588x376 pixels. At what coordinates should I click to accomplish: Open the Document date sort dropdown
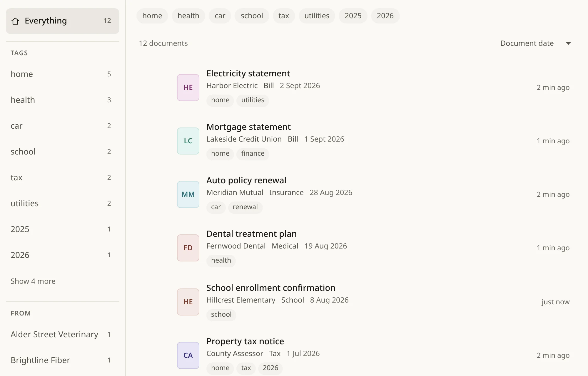[x=535, y=43]
